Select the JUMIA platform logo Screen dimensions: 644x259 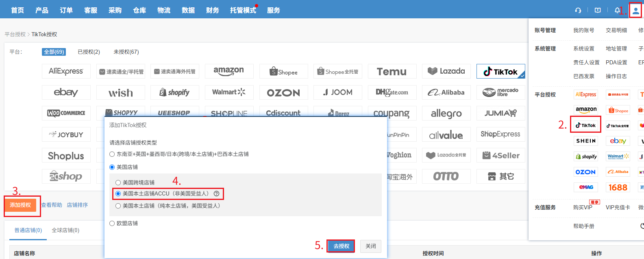(500, 113)
